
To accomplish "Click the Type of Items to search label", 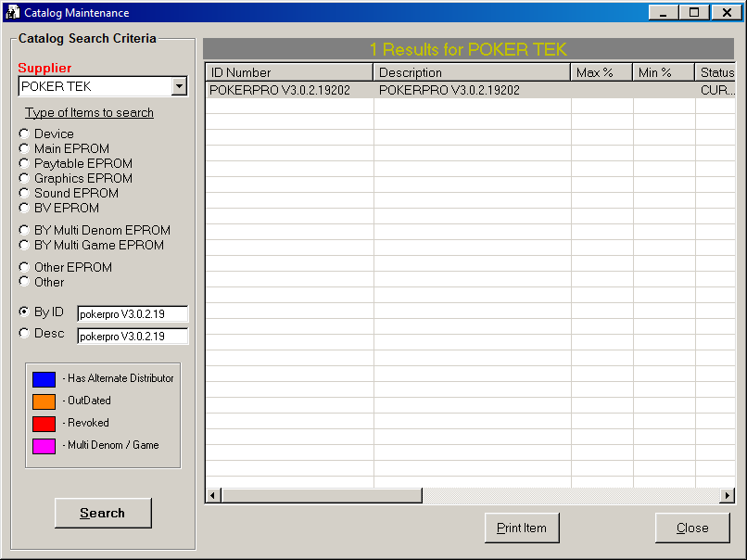I will 90,112.
